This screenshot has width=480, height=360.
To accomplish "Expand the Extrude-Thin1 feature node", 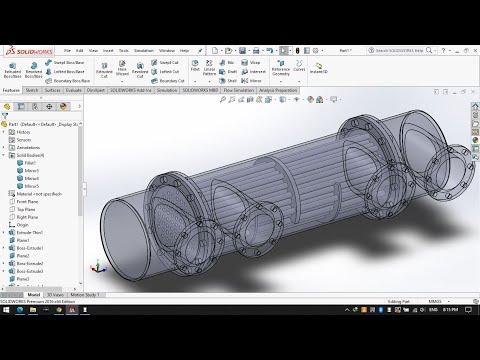I will pos(4,233).
